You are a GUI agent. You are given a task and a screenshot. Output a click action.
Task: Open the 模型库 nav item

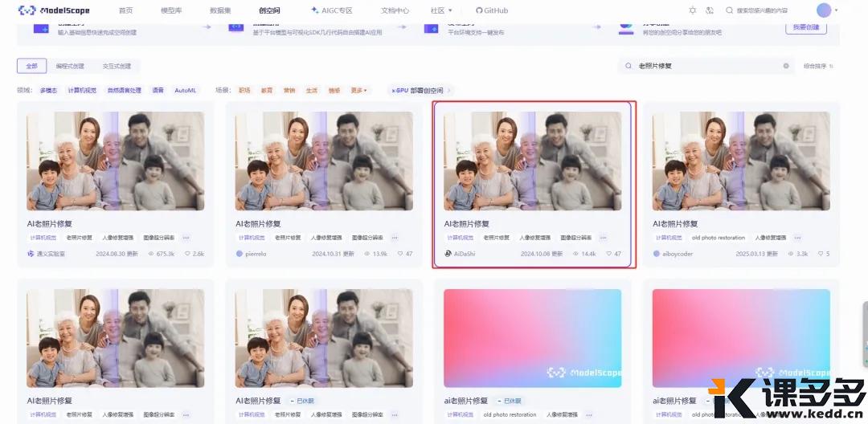click(x=171, y=10)
